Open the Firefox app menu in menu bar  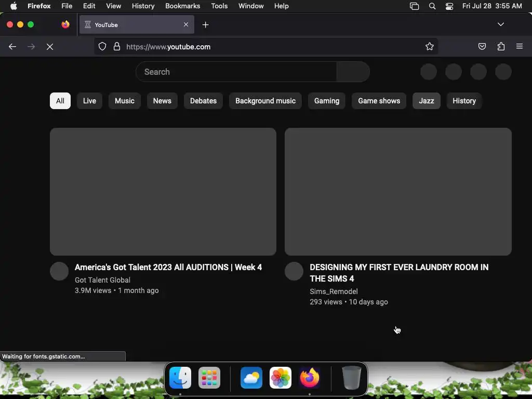[39, 6]
